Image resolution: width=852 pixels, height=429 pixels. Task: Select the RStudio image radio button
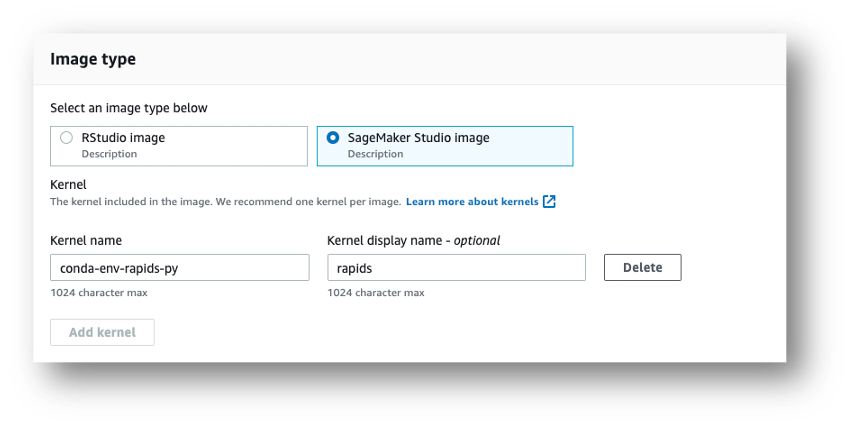click(66, 138)
